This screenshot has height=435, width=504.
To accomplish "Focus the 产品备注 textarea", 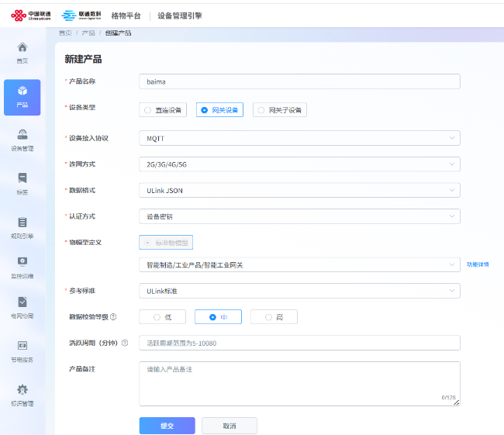I will pyautogui.click(x=299, y=383).
